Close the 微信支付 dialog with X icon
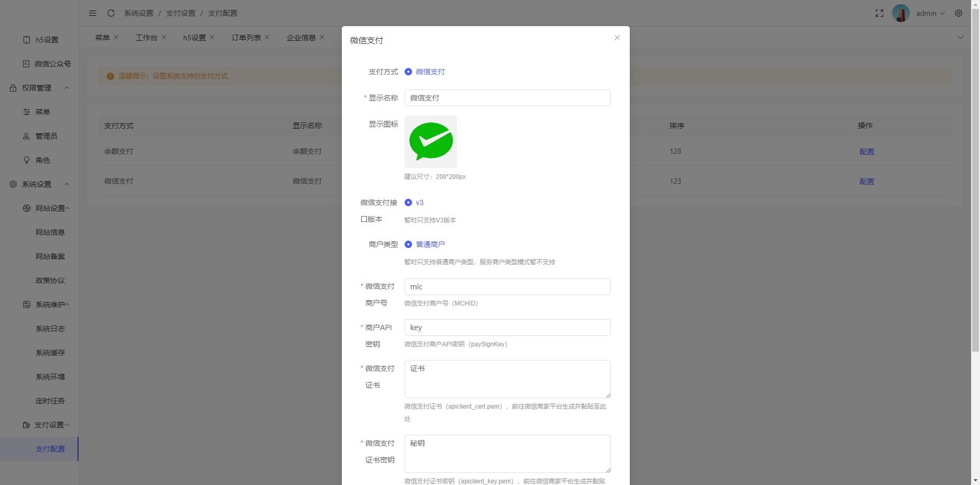This screenshot has height=485, width=980. pyautogui.click(x=617, y=38)
